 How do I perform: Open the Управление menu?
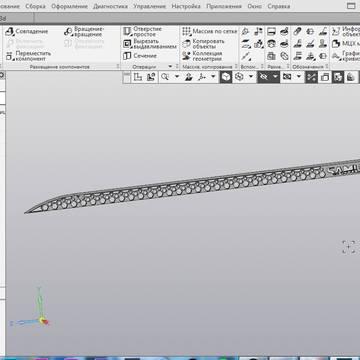coord(150,6)
